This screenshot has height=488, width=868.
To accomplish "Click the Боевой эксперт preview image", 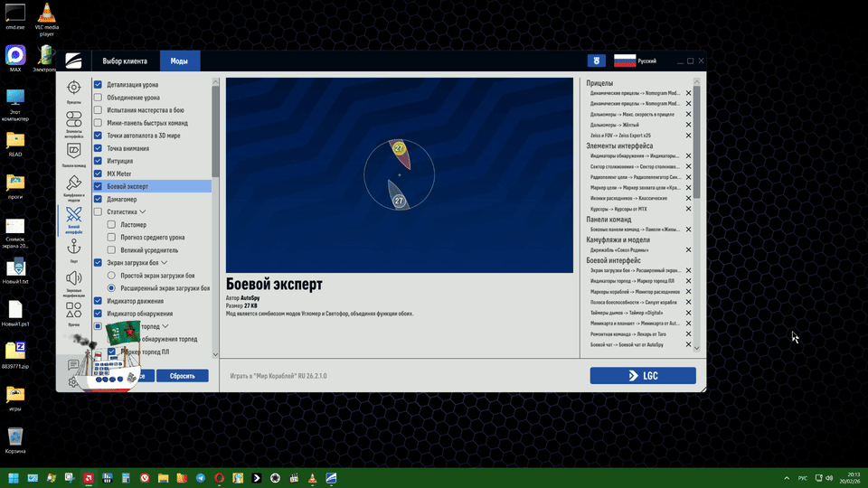I will 399,174.
